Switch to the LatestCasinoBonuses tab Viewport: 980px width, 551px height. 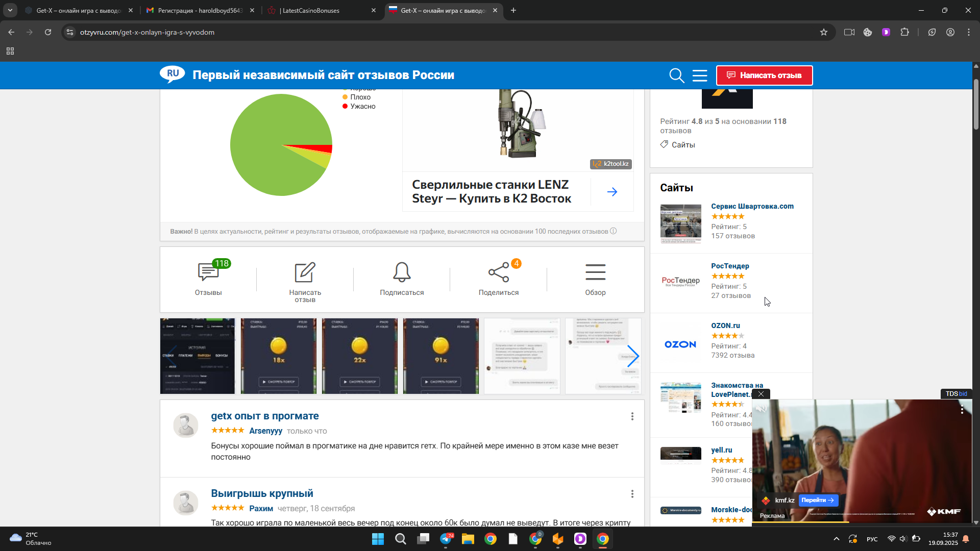(x=322, y=10)
